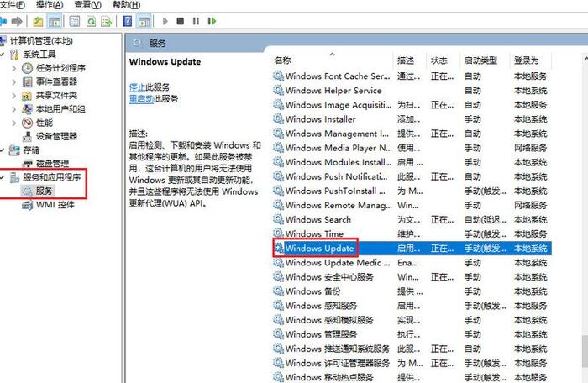The width and height of the screenshot is (588, 383).
Task: Select Windows 许可证管理器服务 row
Action: click(x=412, y=363)
